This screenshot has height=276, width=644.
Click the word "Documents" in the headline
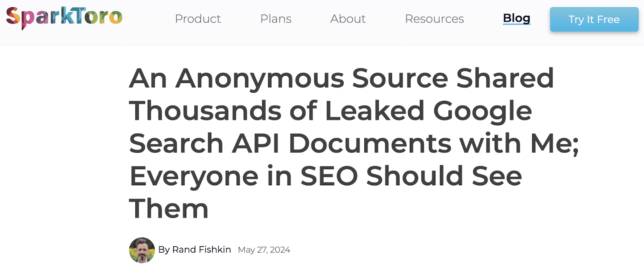[x=370, y=143]
